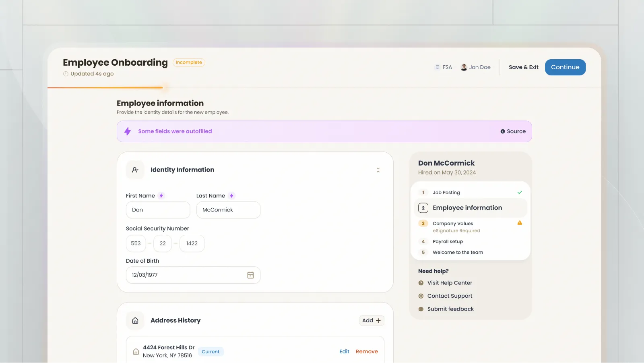Go to the Job Posting step
This screenshot has width=644, height=363.
click(470, 193)
